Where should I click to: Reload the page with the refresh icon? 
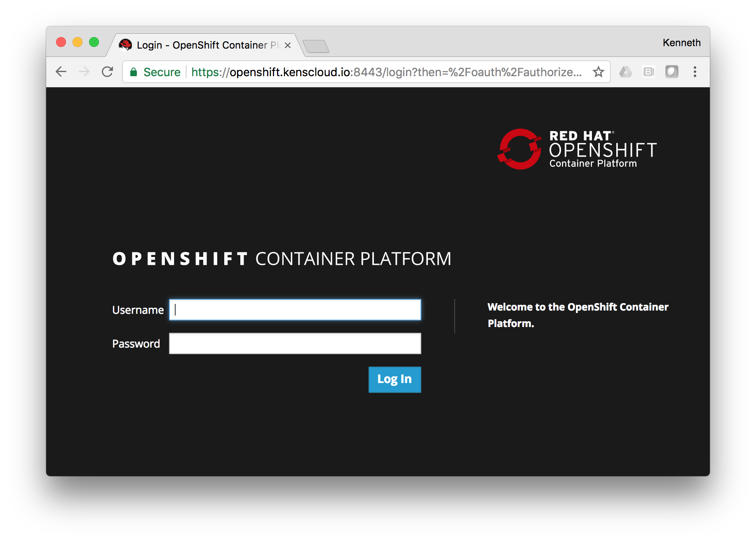[x=107, y=72]
